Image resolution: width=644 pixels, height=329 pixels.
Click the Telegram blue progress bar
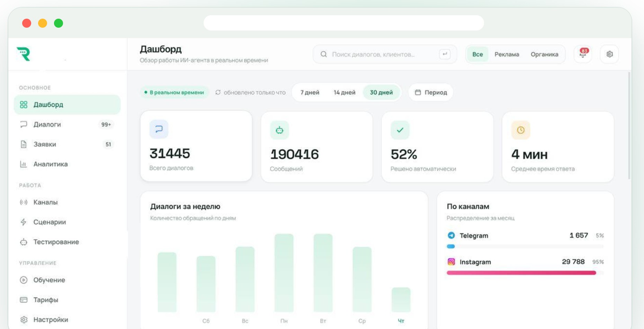click(x=451, y=247)
